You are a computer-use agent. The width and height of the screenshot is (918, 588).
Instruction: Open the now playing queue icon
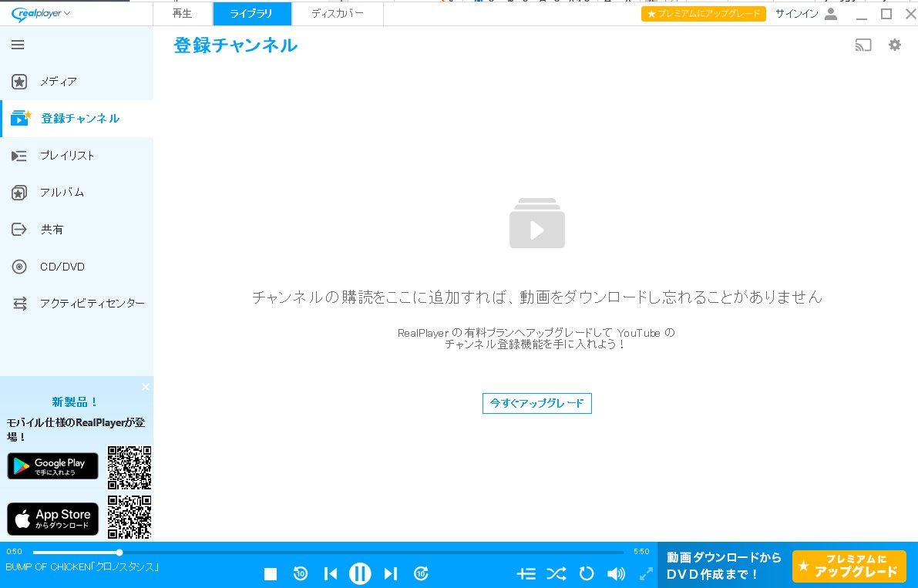(526, 574)
